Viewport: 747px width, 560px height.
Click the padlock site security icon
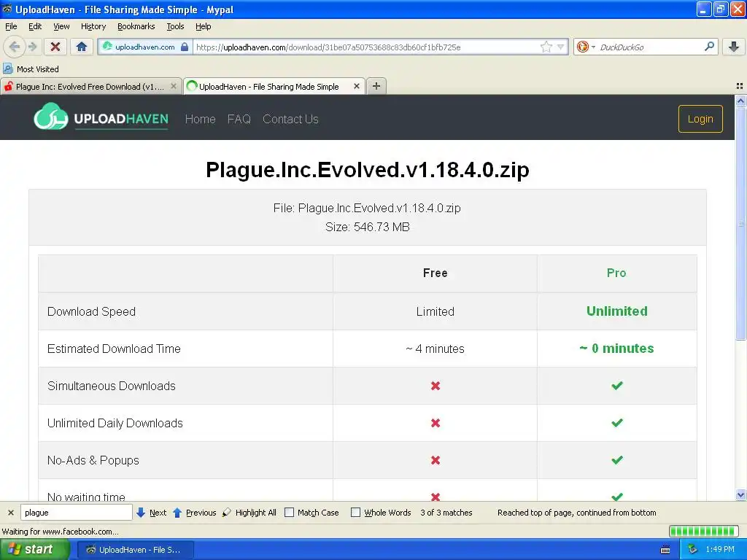click(185, 47)
